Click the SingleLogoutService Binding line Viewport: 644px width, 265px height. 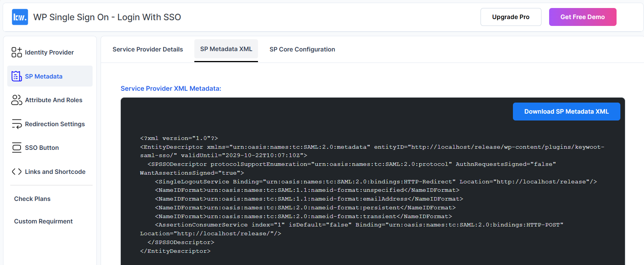[376, 182]
